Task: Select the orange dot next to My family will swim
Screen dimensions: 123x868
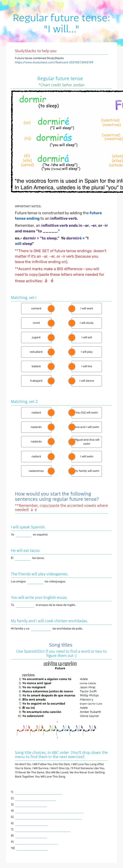Action: (72, 471)
